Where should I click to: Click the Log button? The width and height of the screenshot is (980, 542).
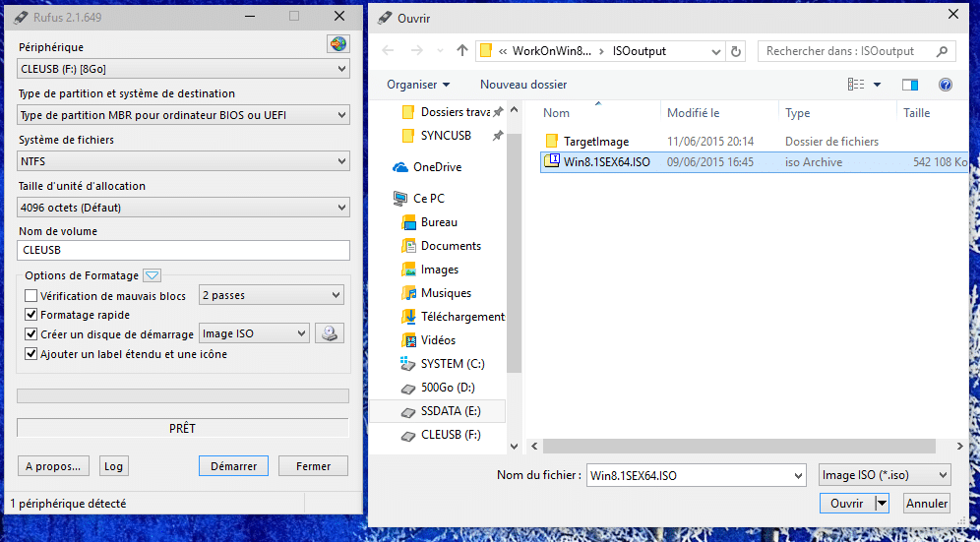(114, 465)
